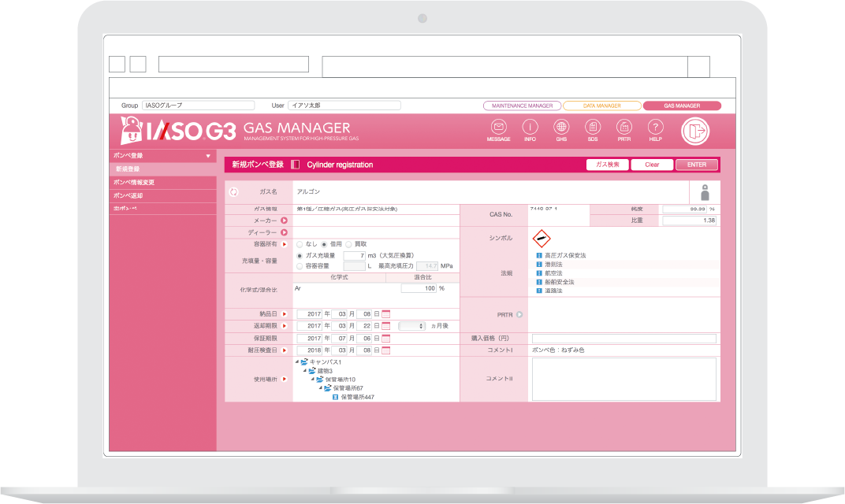Collapse the 保管場所67 tree node
Viewport: 845px width, 504px height.
(320, 387)
